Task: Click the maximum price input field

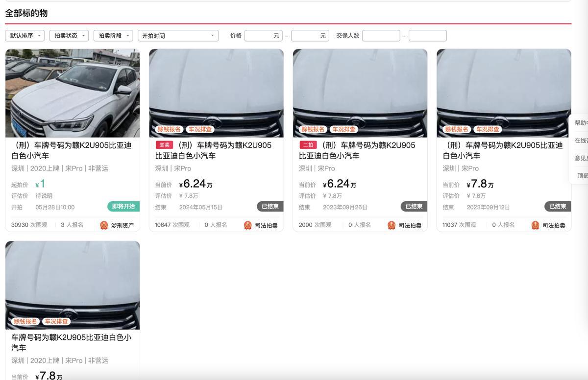Action: pos(310,36)
